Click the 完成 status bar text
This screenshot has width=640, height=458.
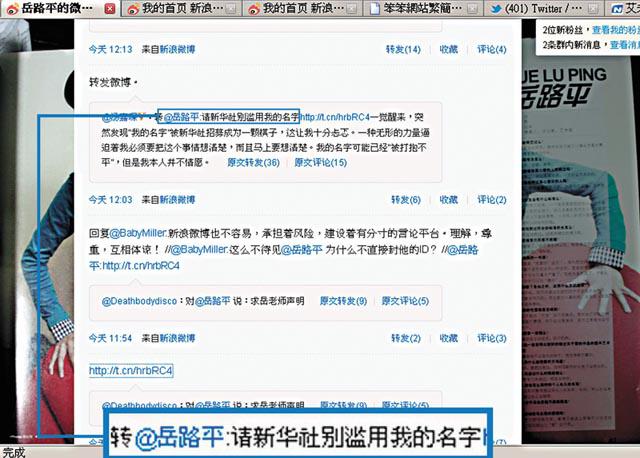coord(14,452)
